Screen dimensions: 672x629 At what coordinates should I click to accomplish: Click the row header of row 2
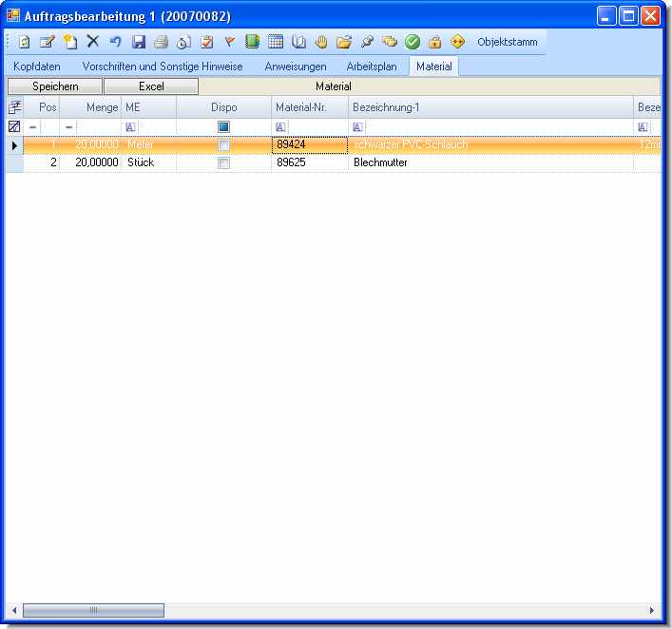[14, 162]
